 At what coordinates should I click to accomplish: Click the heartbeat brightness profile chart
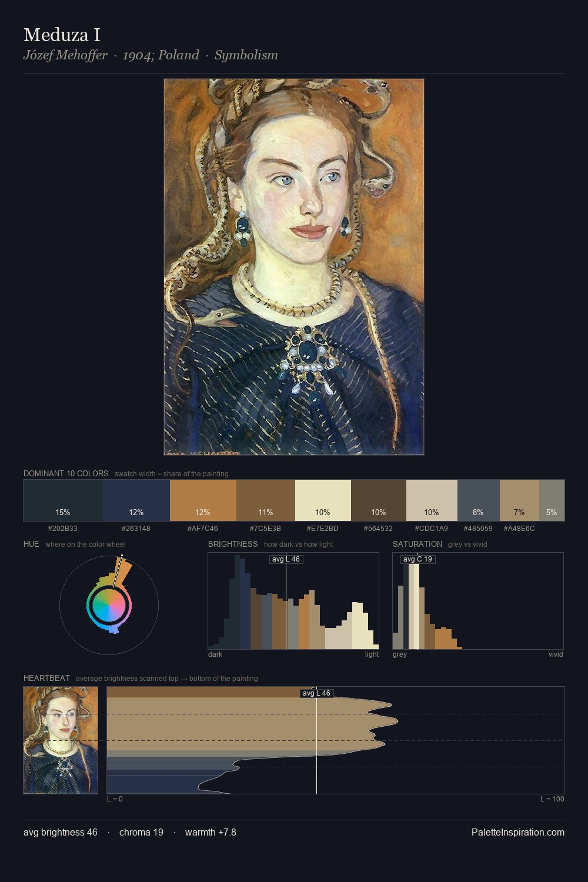click(336, 740)
